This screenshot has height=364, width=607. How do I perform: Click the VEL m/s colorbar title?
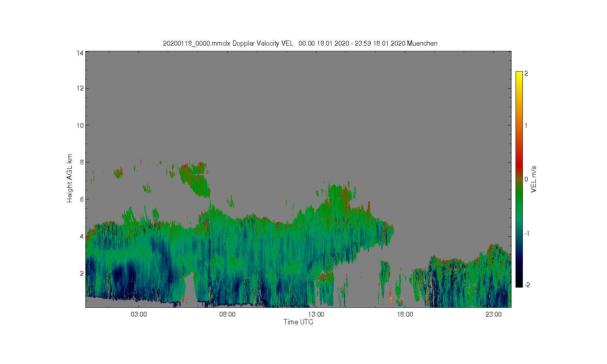tap(534, 179)
